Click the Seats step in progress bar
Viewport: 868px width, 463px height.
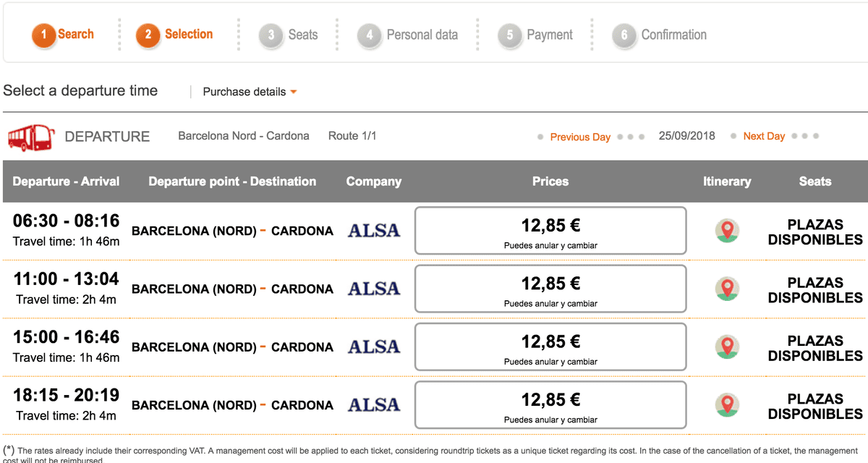click(x=302, y=35)
